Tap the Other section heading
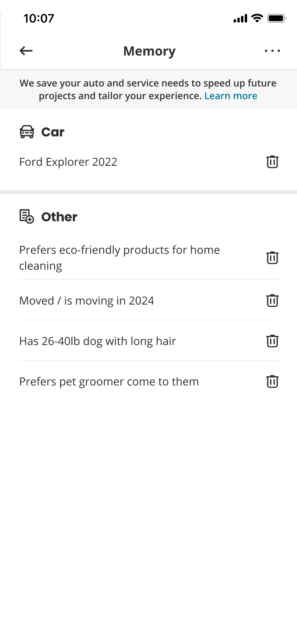This screenshot has width=297, height=644. (x=59, y=217)
